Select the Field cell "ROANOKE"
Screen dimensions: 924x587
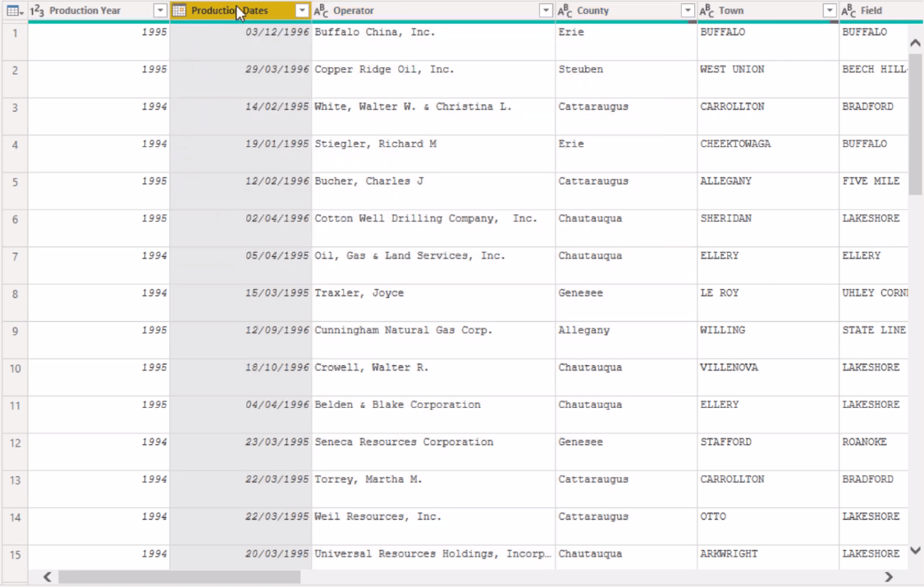pyautogui.click(x=874, y=452)
